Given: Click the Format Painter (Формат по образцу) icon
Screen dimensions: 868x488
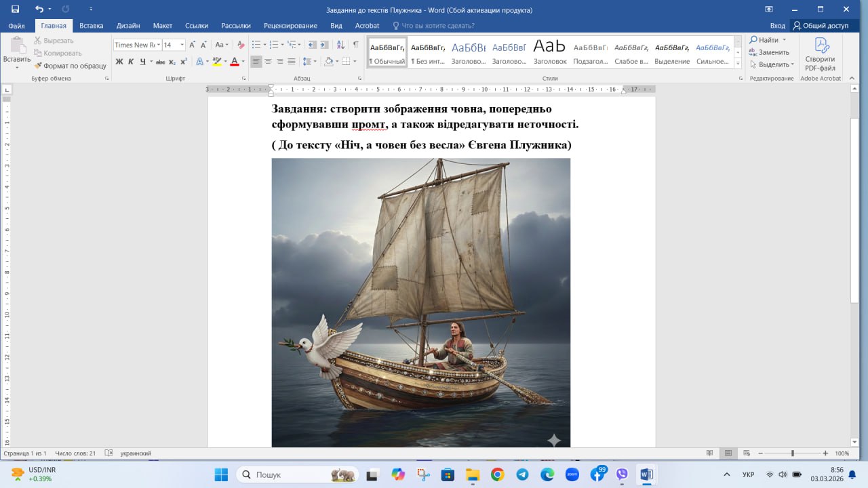Looking at the screenshot, I should (x=39, y=66).
